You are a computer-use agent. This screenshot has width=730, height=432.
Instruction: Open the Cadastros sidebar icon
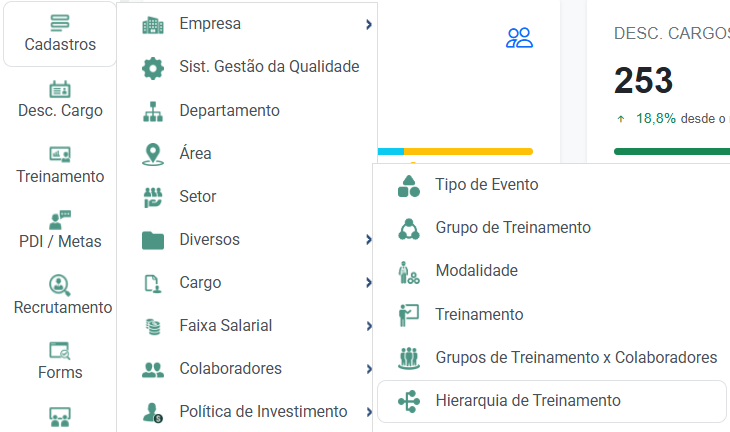click(x=60, y=22)
